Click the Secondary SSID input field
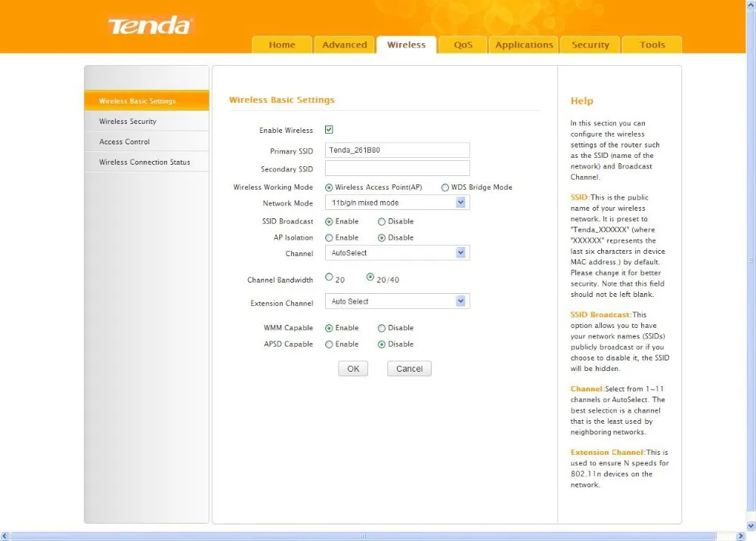 (398, 168)
